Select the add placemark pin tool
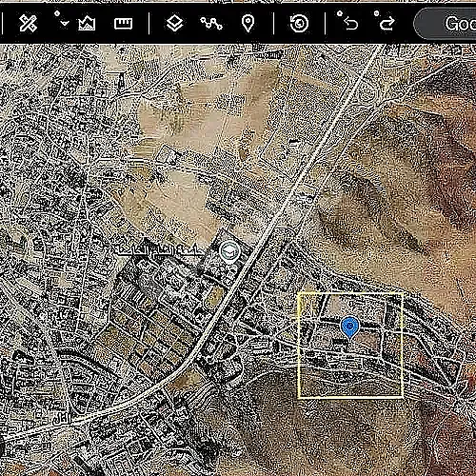 click(248, 24)
